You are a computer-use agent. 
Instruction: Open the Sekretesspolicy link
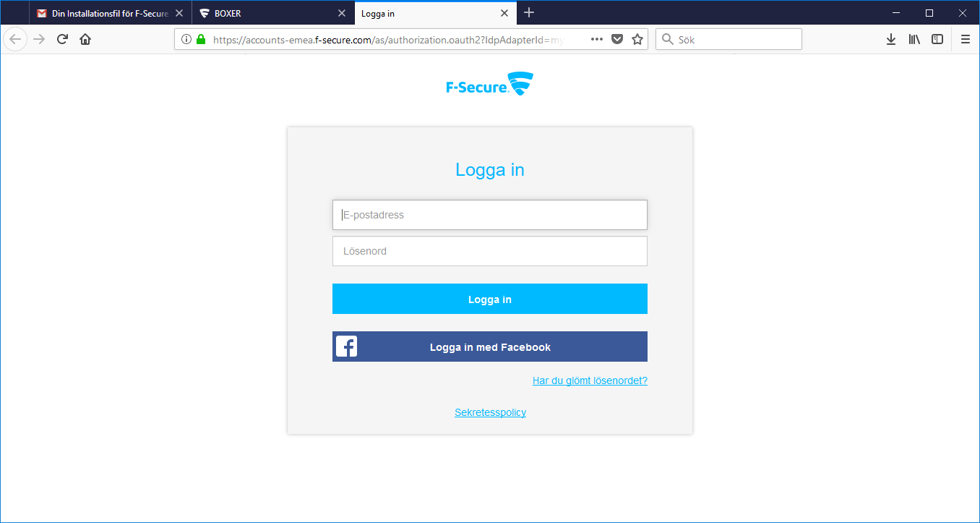coord(490,412)
